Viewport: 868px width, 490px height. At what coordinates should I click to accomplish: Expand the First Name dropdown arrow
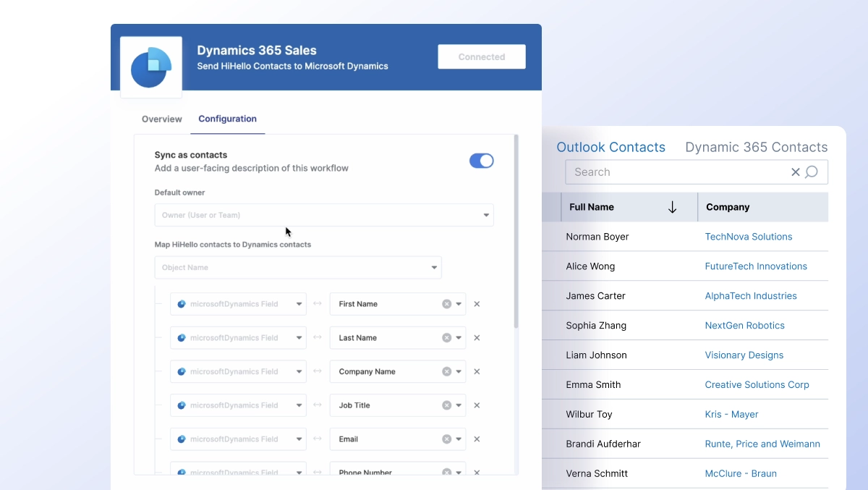point(459,304)
